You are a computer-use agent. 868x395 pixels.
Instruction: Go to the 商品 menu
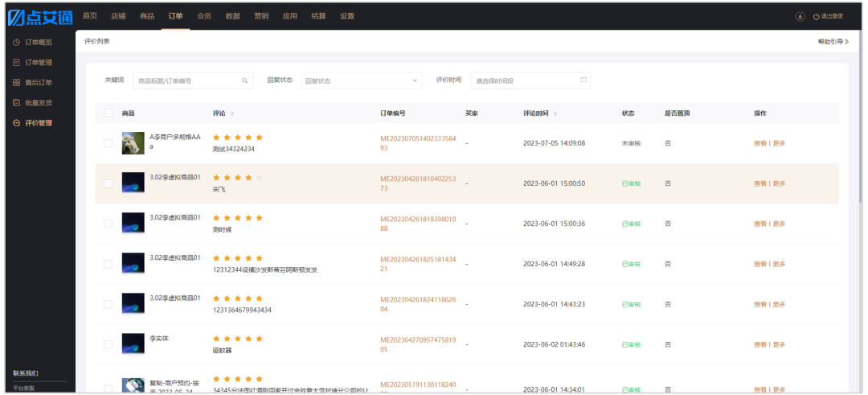[147, 16]
